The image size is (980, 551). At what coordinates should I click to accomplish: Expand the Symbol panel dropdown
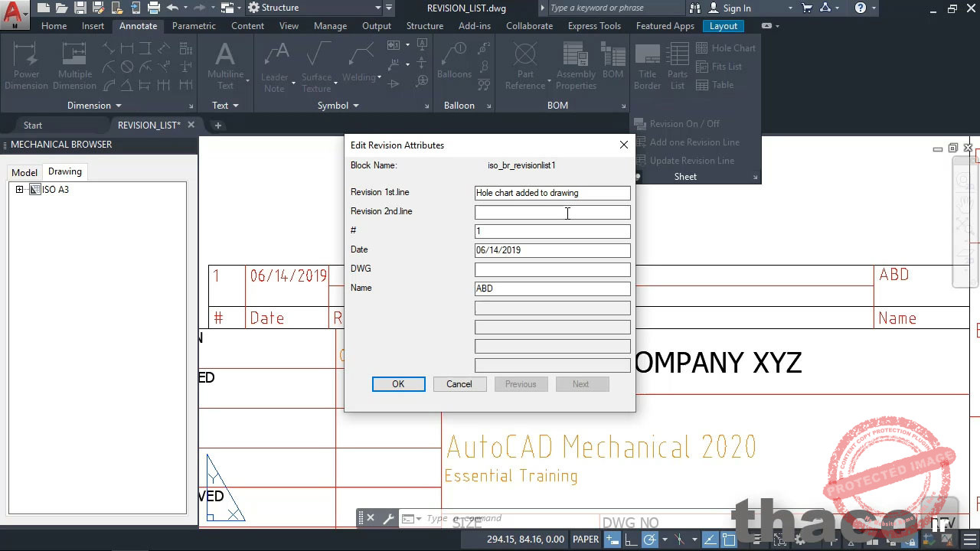(x=338, y=106)
